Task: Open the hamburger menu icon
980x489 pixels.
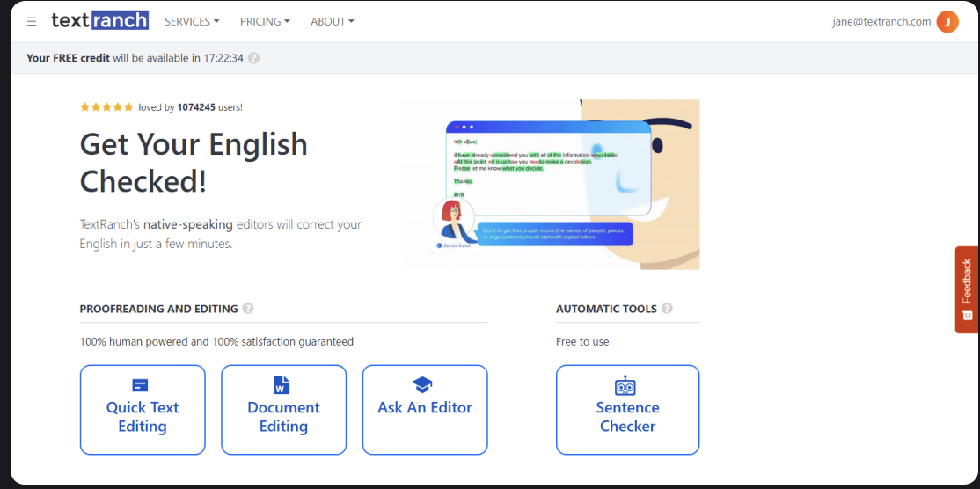Action: tap(32, 21)
